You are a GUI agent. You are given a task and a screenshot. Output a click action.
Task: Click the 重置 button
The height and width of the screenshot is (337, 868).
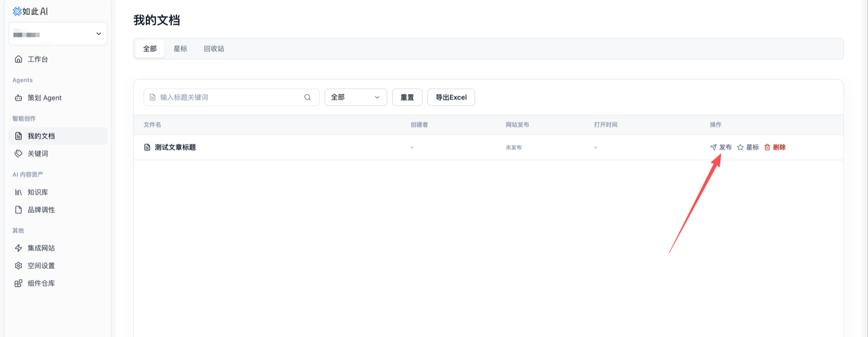pos(407,98)
